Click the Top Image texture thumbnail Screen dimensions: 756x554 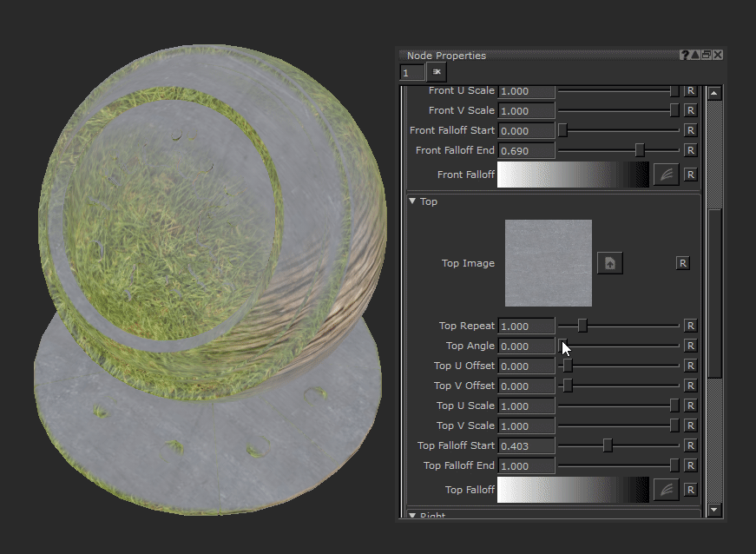tap(549, 263)
